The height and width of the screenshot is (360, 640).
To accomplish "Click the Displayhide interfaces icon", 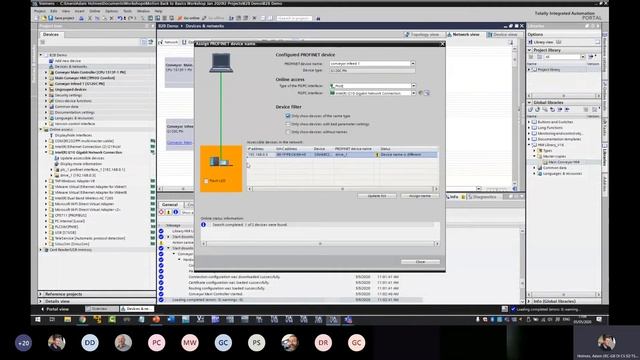I will [51, 135].
